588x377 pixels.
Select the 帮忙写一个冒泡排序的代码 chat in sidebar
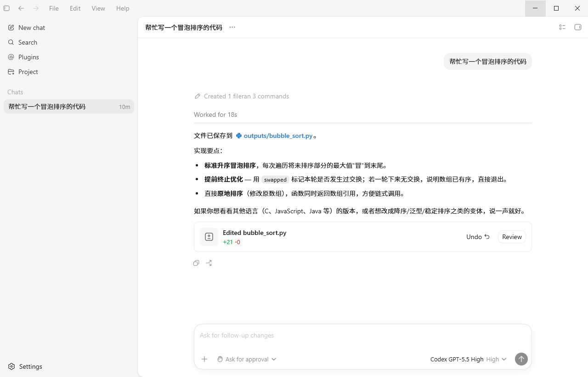(x=69, y=107)
